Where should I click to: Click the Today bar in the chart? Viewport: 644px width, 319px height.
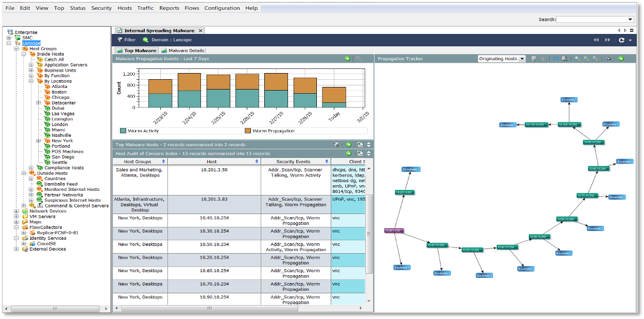[334, 97]
